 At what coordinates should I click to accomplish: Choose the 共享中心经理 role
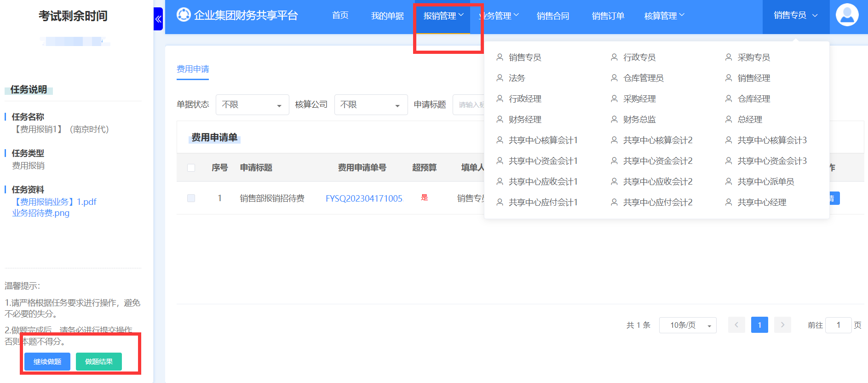pos(761,203)
